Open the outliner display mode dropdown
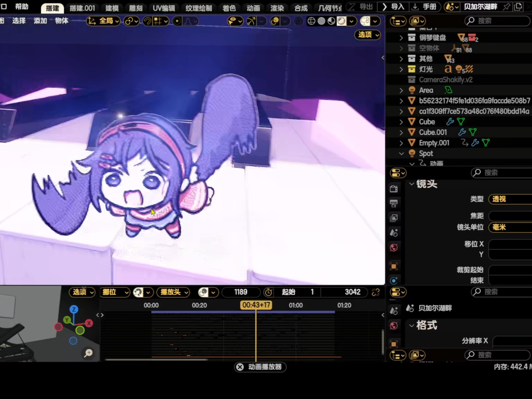This screenshot has height=399, width=532. click(x=417, y=21)
